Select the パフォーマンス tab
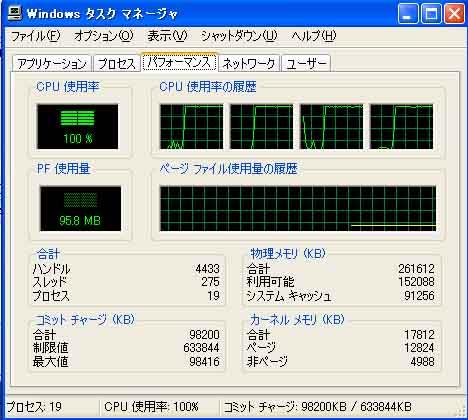The width and height of the screenshot is (468, 420). tap(179, 62)
